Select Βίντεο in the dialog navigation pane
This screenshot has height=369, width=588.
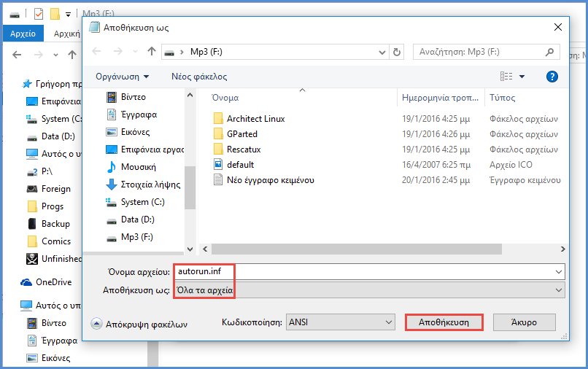(x=126, y=97)
